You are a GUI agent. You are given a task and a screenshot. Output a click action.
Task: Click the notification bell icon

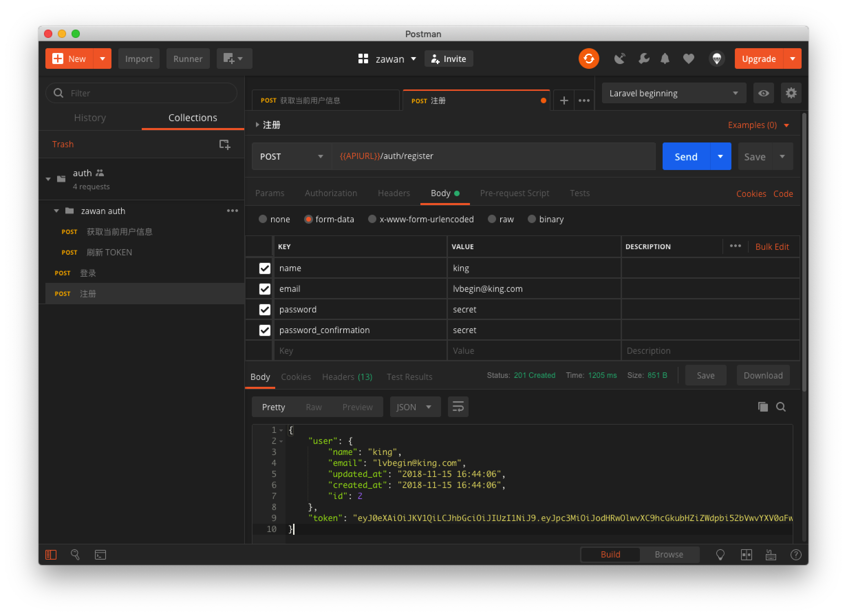[664, 59]
